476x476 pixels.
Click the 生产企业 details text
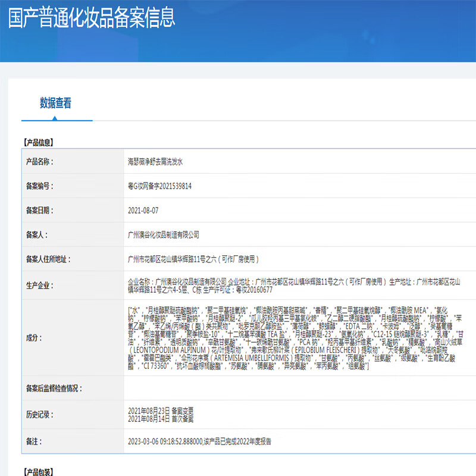[297, 286]
